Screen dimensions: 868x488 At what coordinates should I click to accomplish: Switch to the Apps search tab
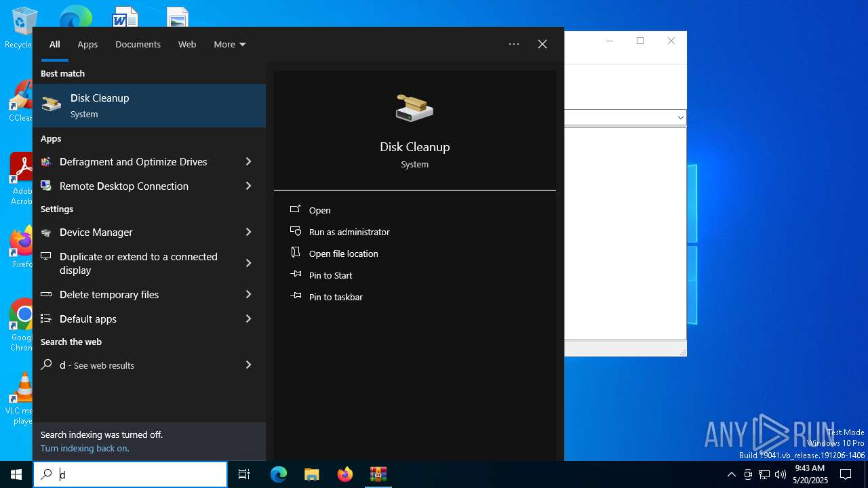(87, 44)
